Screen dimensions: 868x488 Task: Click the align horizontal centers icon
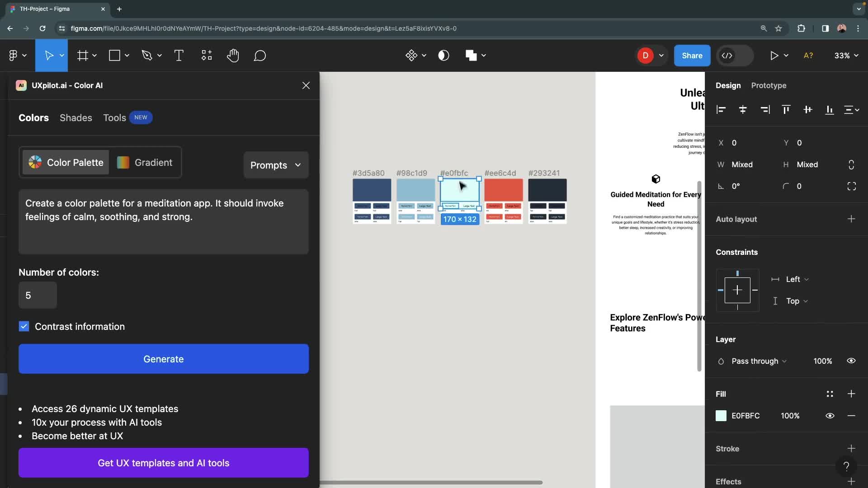click(743, 110)
